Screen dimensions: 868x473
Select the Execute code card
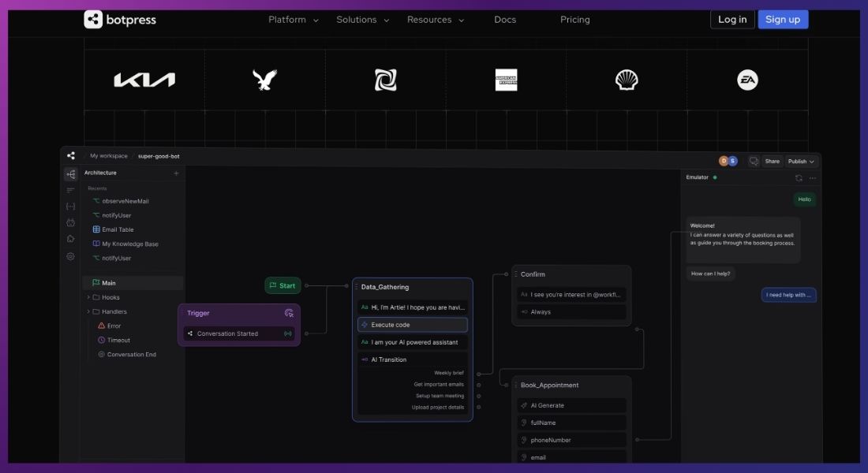point(413,325)
